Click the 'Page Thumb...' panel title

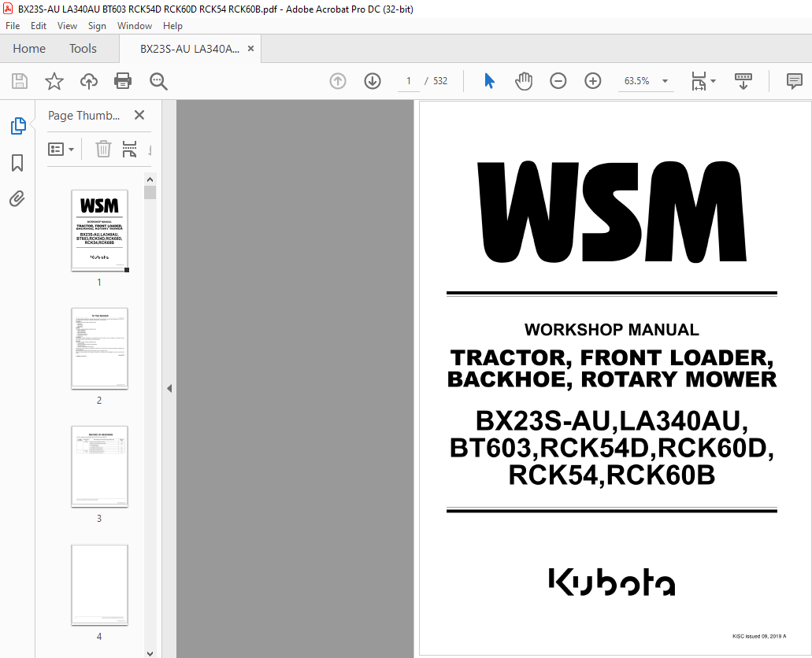(x=84, y=116)
